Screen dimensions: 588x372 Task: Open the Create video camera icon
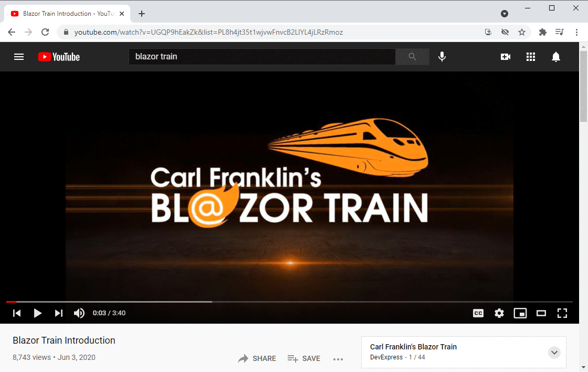point(506,57)
